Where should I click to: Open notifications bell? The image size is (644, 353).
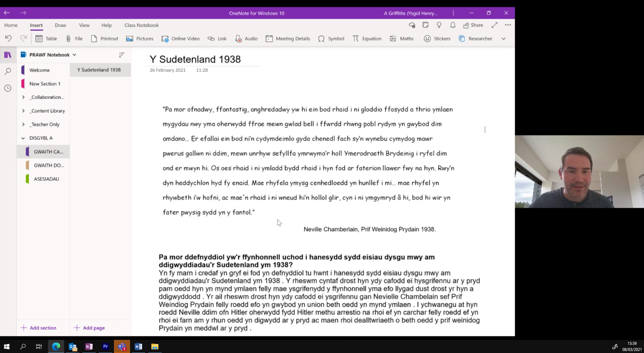(x=453, y=25)
